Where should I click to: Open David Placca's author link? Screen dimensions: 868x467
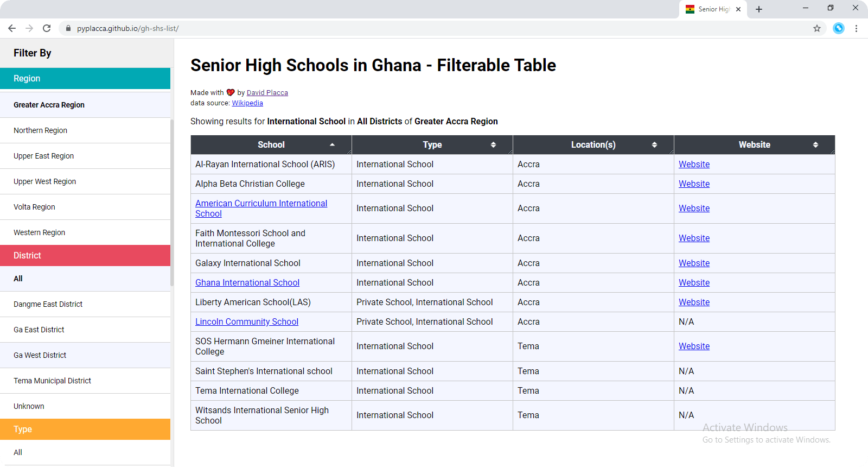pyautogui.click(x=267, y=92)
